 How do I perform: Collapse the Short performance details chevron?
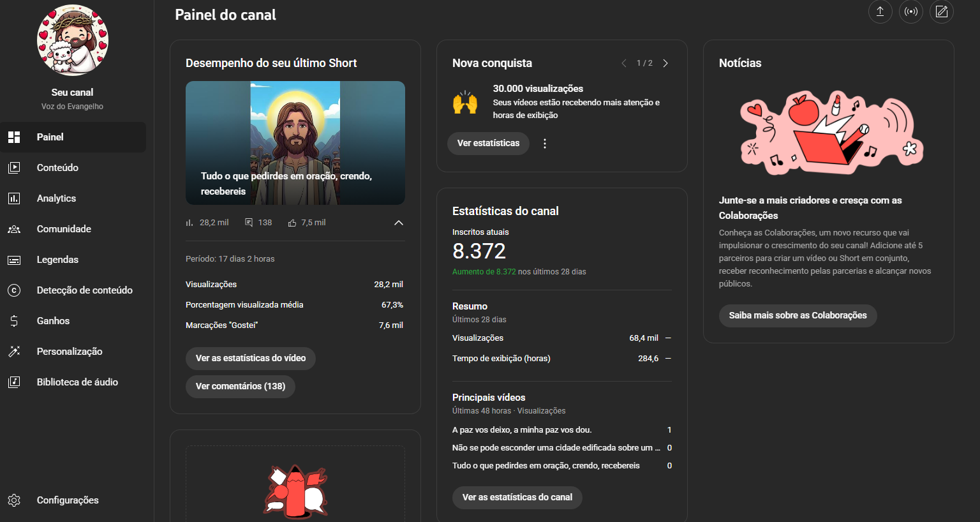[x=399, y=223]
